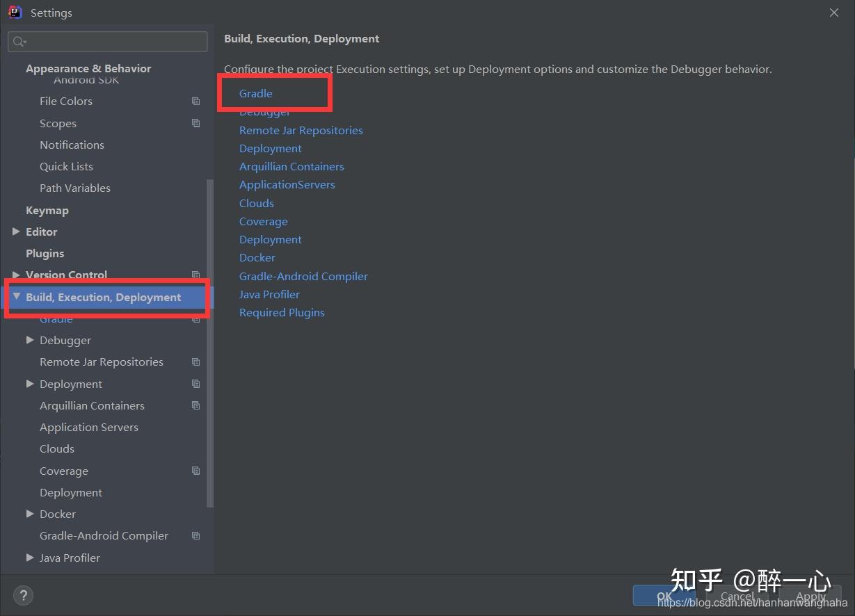Image resolution: width=855 pixels, height=616 pixels.
Task: Expand the Java Profiler node
Action: pyautogui.click(x=30, y=558)
